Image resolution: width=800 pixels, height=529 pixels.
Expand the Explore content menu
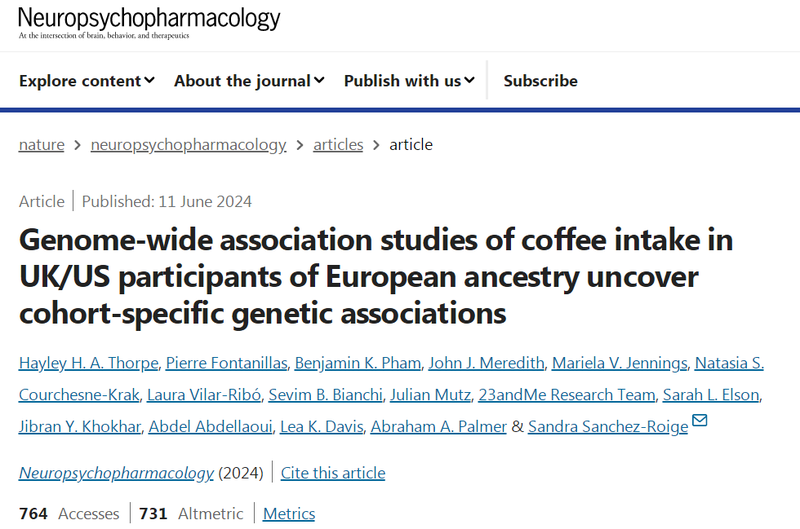coord(87,81)
